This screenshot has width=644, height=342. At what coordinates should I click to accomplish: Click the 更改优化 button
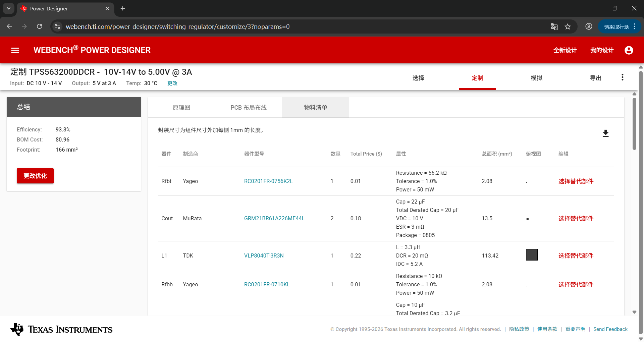(35, 176)
